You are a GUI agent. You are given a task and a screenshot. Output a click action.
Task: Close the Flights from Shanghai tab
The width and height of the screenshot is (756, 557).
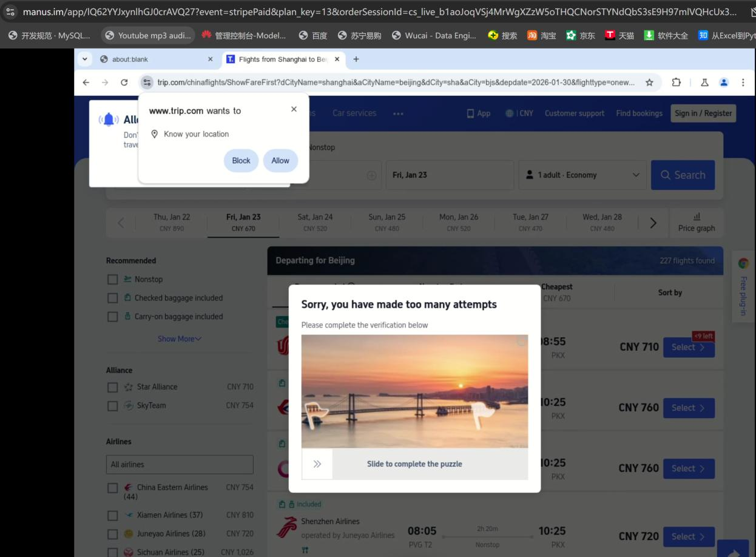coord(337,59)
